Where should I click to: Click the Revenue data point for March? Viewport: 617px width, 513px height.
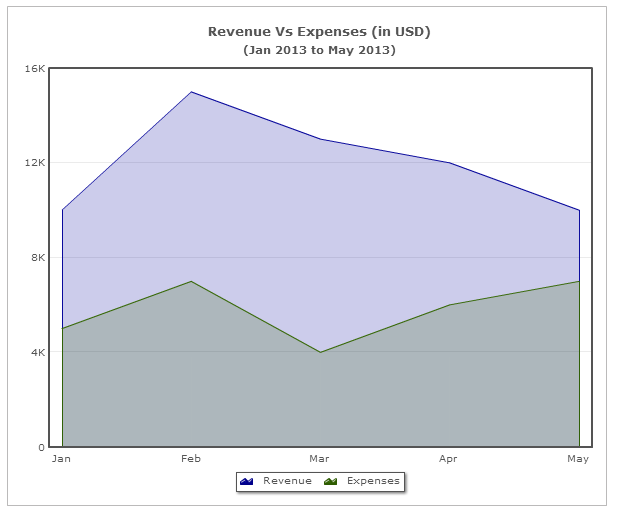(x=320, y=139)
